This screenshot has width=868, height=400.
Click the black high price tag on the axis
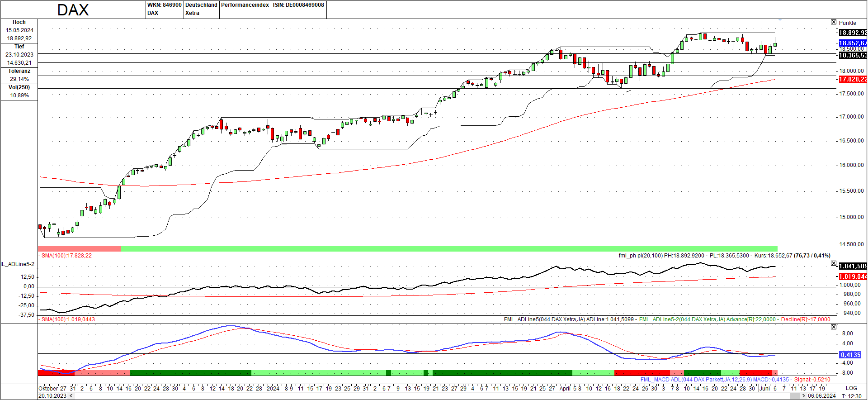click(853, 33)
